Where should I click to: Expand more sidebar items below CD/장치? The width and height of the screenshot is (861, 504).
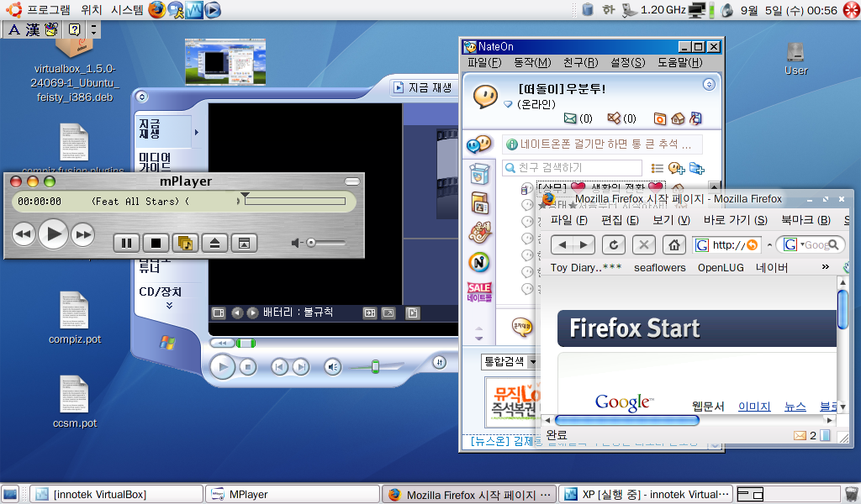point(169,306)
